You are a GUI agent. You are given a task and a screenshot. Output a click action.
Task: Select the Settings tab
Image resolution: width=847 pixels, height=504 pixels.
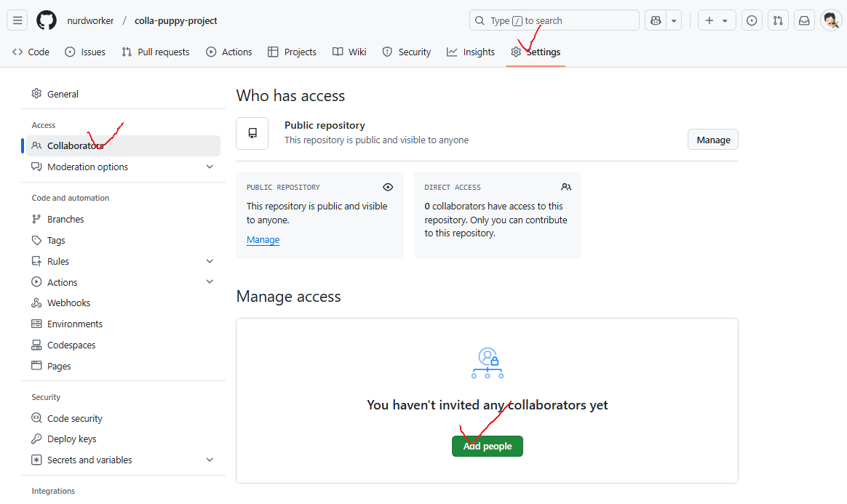click(536, 52)
